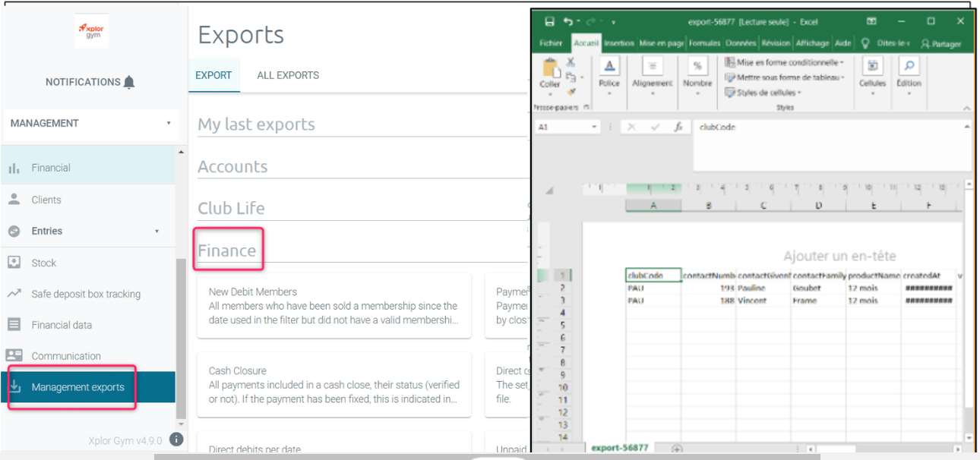
Task: Click the Select All corner triangle
Action: pyautogui.click(x=548, y=191)
